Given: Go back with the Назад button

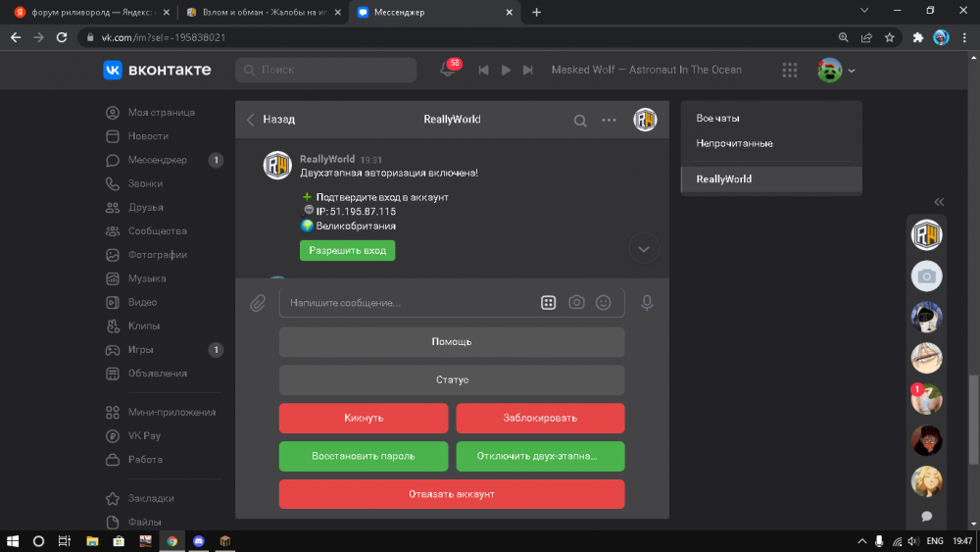Looking at the screenshot, I should click(270, 120).
